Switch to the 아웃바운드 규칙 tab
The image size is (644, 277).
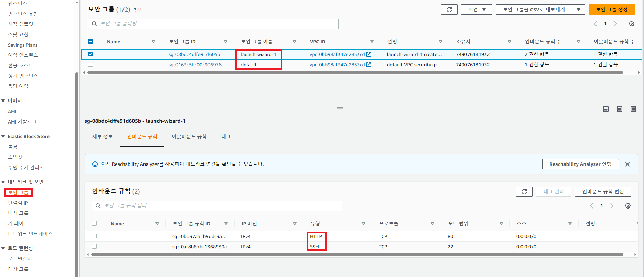click(x=189, y=137)
